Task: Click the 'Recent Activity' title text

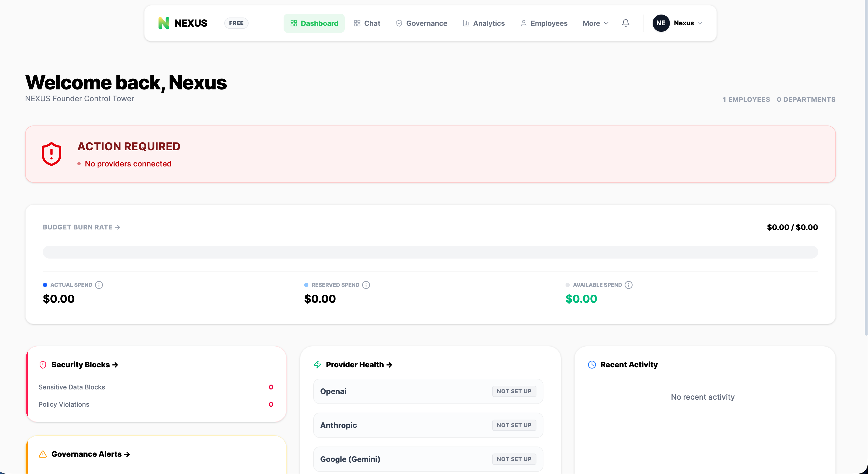Action: pyautogui.click(x=629, y=365)
